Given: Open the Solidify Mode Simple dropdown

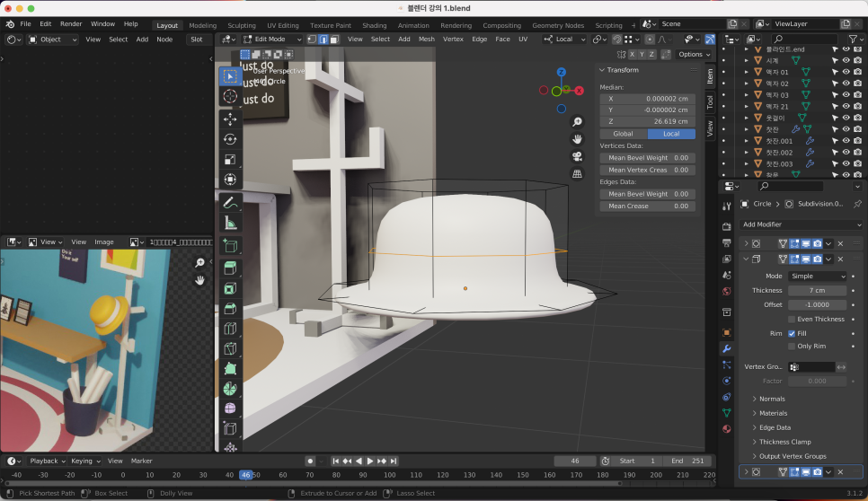Looking at the screenshot, I should [818, 276].
